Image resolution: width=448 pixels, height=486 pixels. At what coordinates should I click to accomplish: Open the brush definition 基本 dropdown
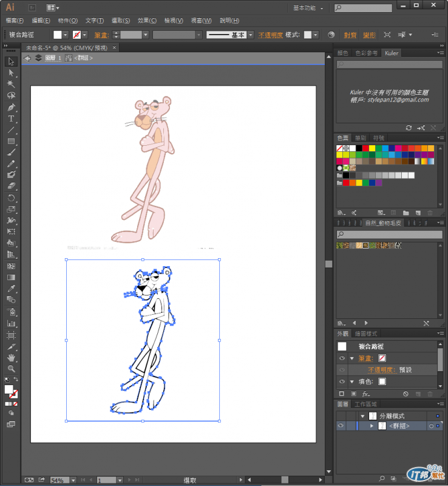[251, 35]
